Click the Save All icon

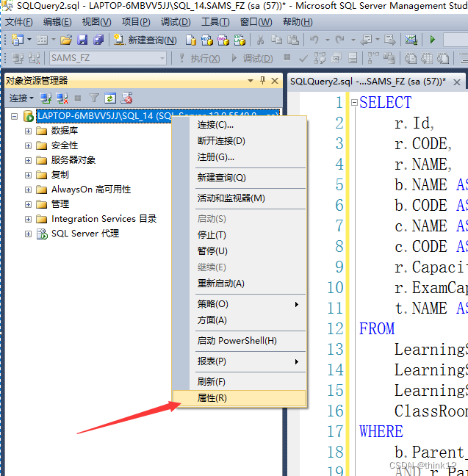[x=98, y=40]
